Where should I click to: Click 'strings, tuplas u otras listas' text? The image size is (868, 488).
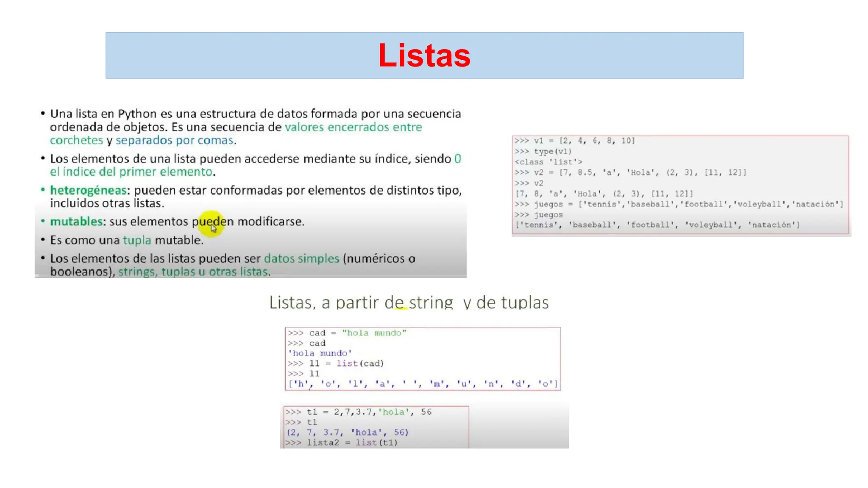pos(193,272)
